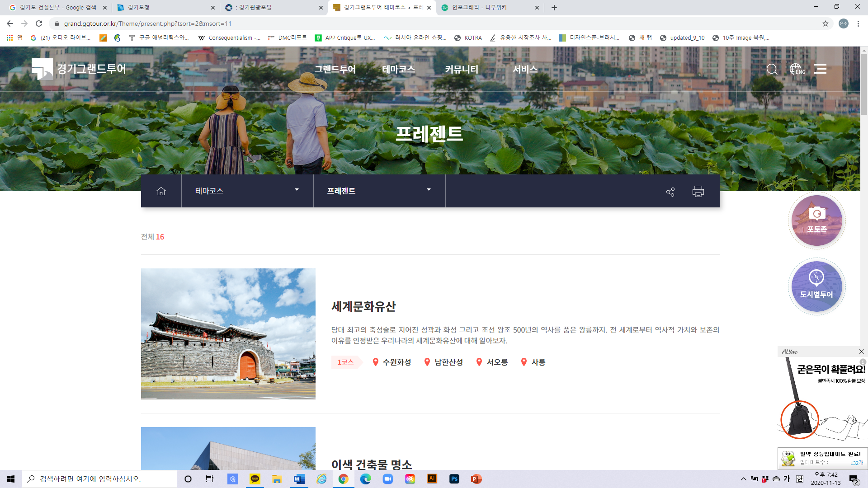868x488 pixels.
Task: Click the home icon in breadcrumb bar
Action: pos(161,191)
